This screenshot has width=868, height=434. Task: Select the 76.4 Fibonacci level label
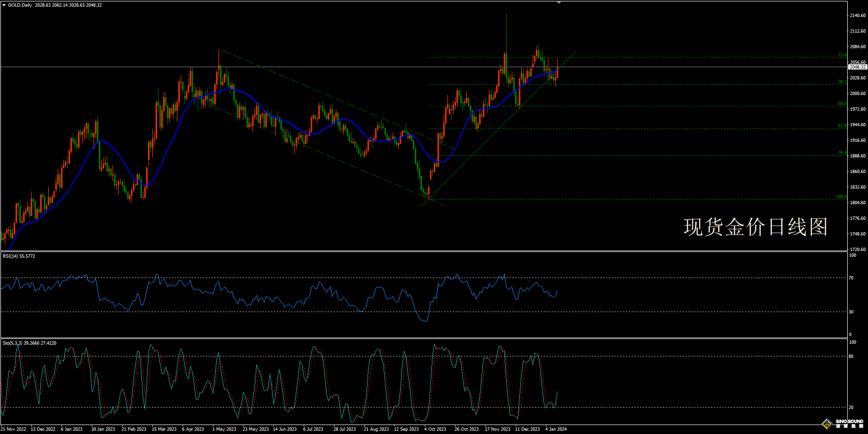coord(842,153)
